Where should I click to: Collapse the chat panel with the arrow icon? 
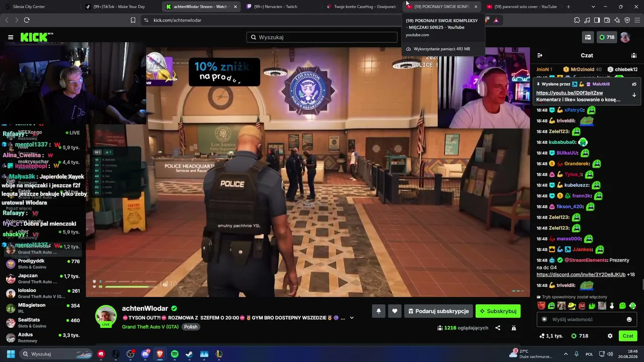point(540,55)
